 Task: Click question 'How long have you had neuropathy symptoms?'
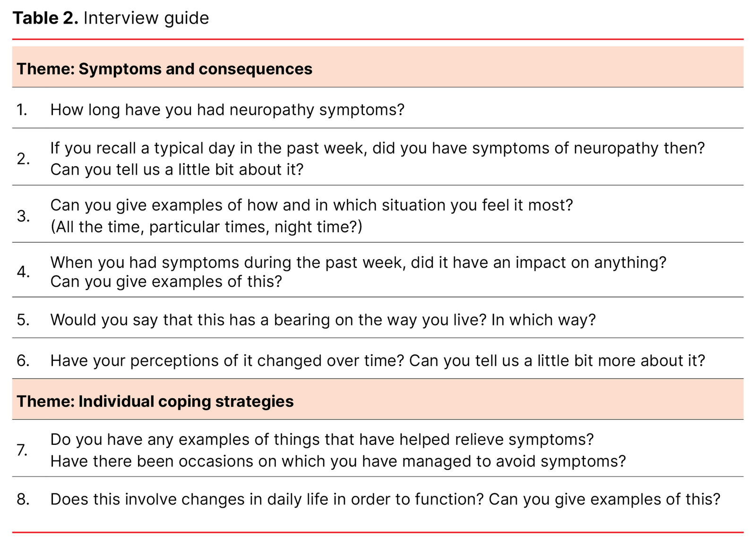coord(227,110)
